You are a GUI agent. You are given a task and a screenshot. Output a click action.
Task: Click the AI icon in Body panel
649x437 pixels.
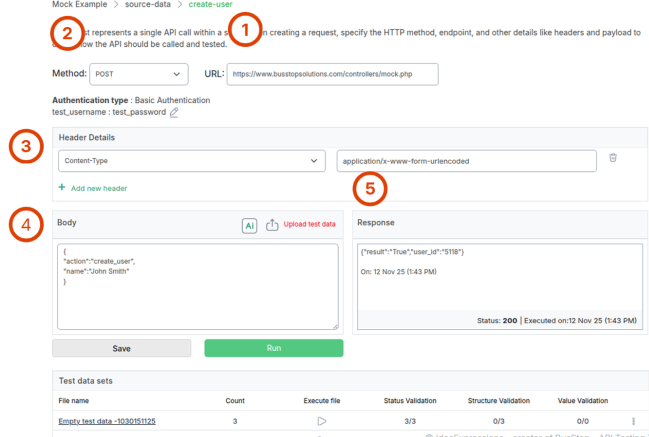click(x=249, y=226)
